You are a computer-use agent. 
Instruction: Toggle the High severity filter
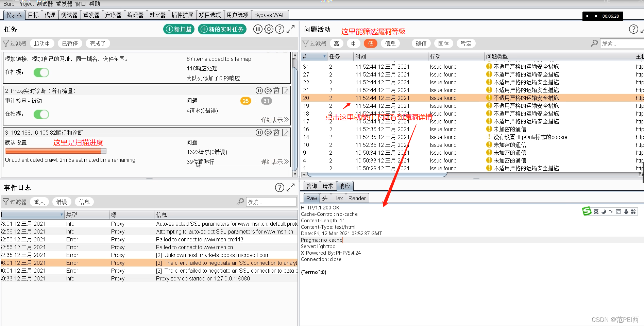click(x=336, y=44)
